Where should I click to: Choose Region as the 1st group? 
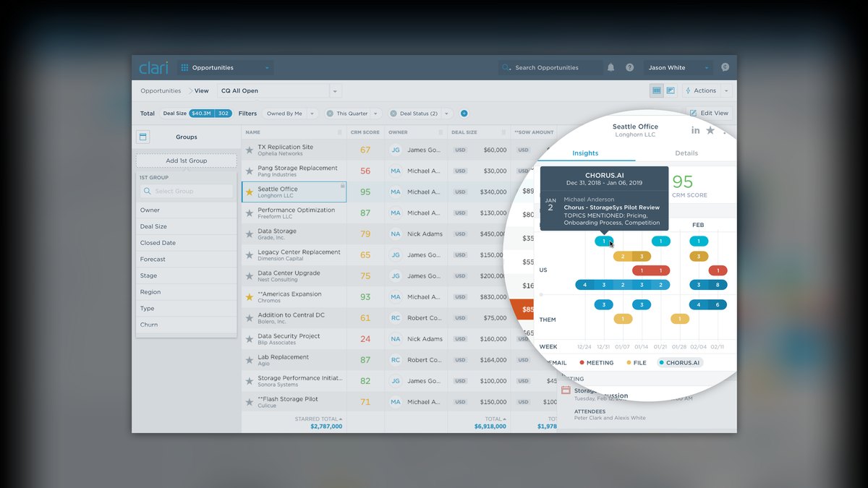point(186,292)
